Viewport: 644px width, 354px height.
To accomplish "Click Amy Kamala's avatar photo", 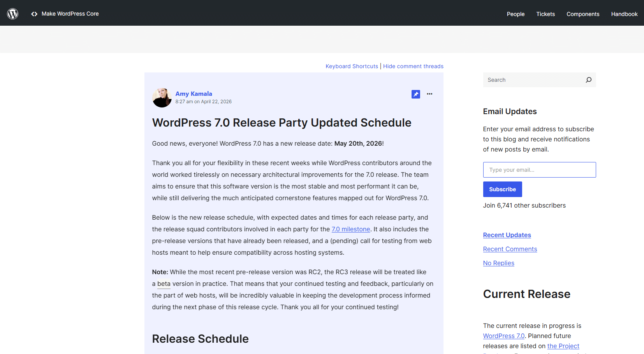I will (162, 98).
